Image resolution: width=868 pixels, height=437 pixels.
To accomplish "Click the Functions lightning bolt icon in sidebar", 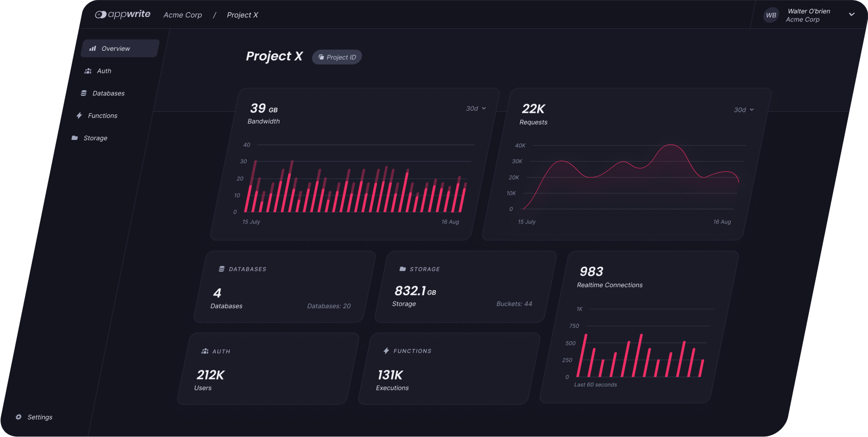I will click(79, 116).
